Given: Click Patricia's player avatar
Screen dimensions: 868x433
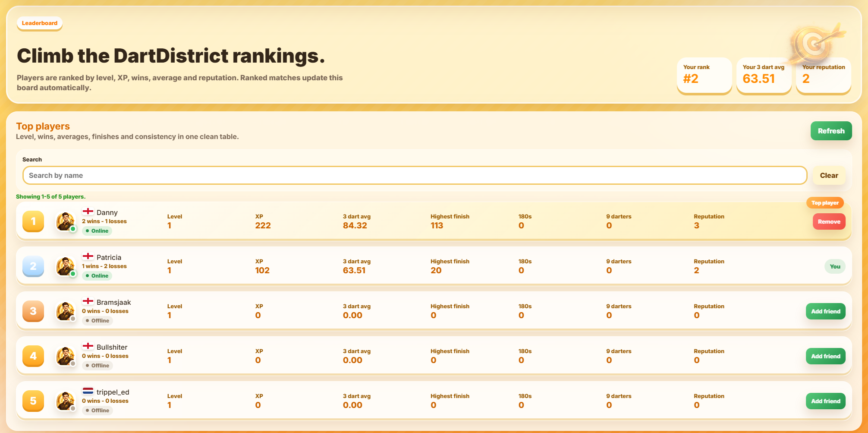Looking at the screenshot, I should pos(66,267).
